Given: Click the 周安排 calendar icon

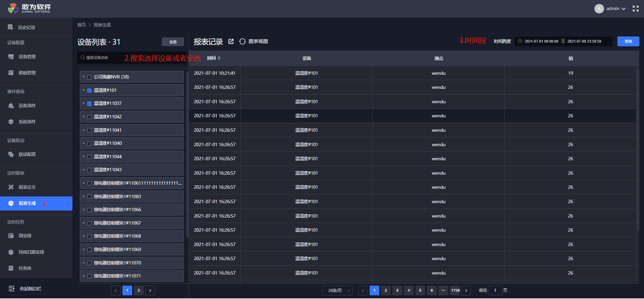Looking at the screenshot, I should pos(11,236).
